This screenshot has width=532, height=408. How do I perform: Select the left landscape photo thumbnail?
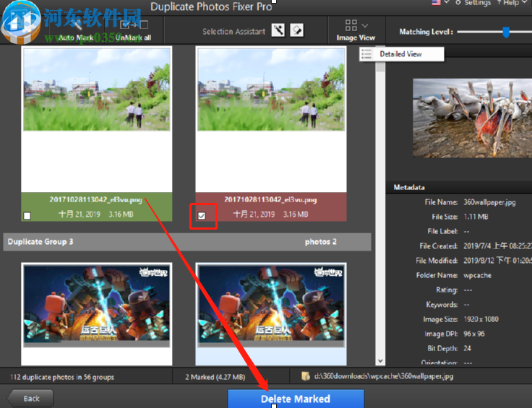97,89
